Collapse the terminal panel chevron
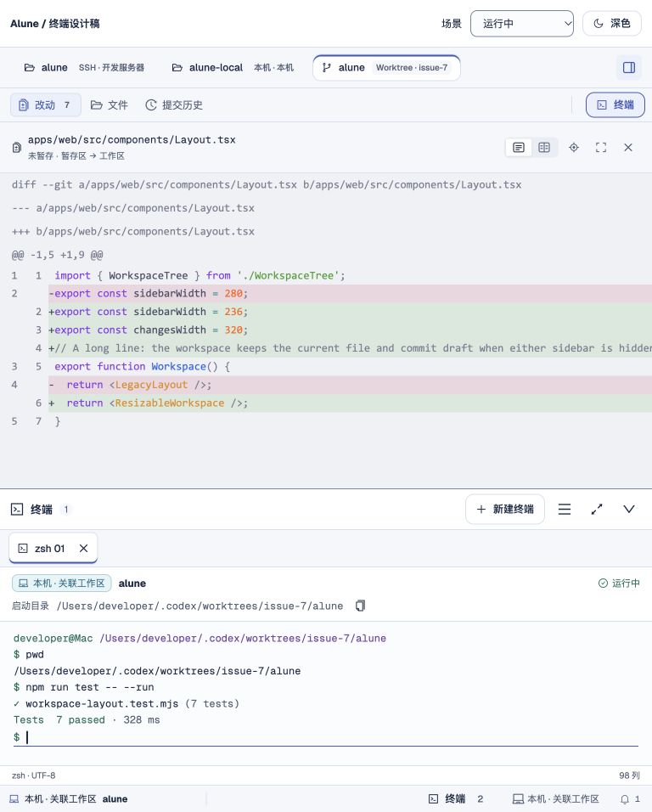 coord(629,509)
